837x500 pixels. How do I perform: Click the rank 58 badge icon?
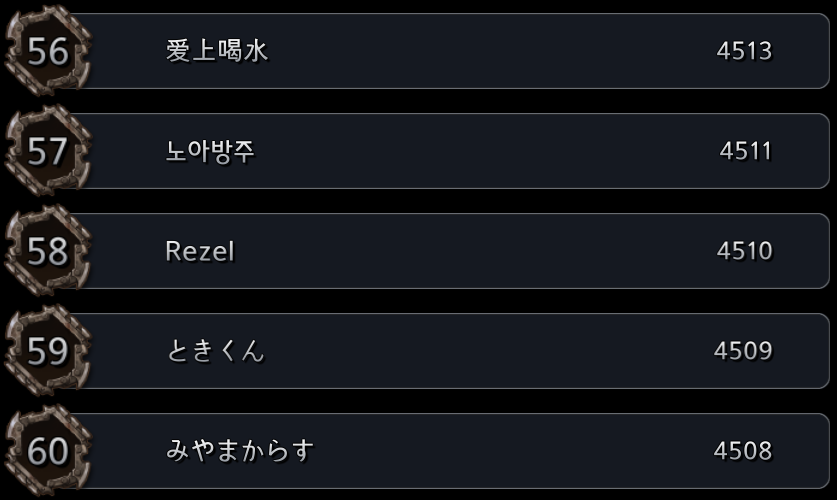(x=48, y=251)
